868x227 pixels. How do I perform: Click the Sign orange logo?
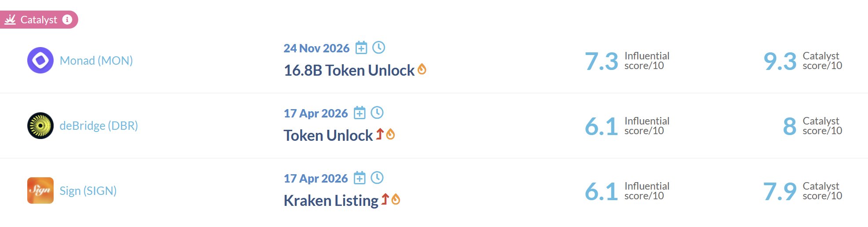(40, 190)
